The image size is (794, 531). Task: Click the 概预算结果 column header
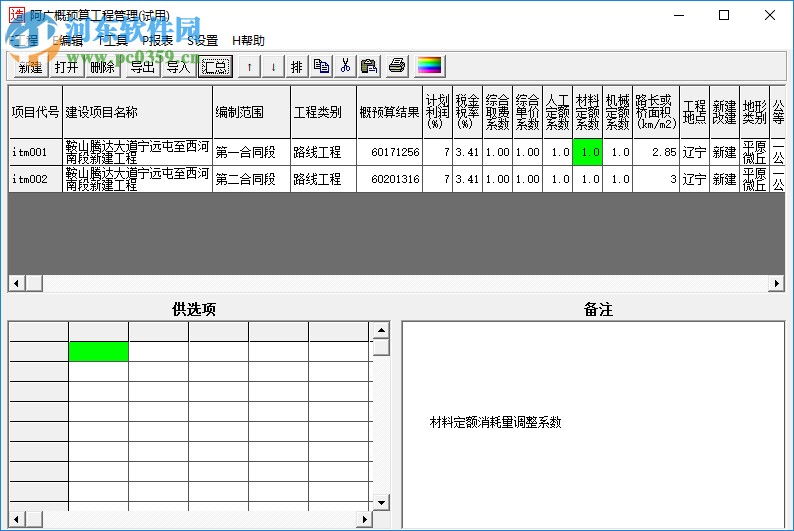pyautogui.click(x=389, y=112)
